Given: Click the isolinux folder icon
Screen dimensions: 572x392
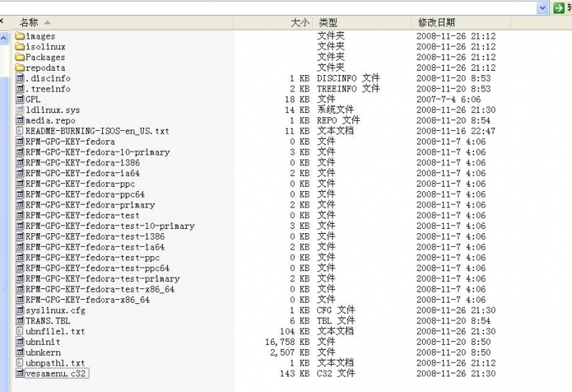Looking at the screenshot, I should (20, 46).
